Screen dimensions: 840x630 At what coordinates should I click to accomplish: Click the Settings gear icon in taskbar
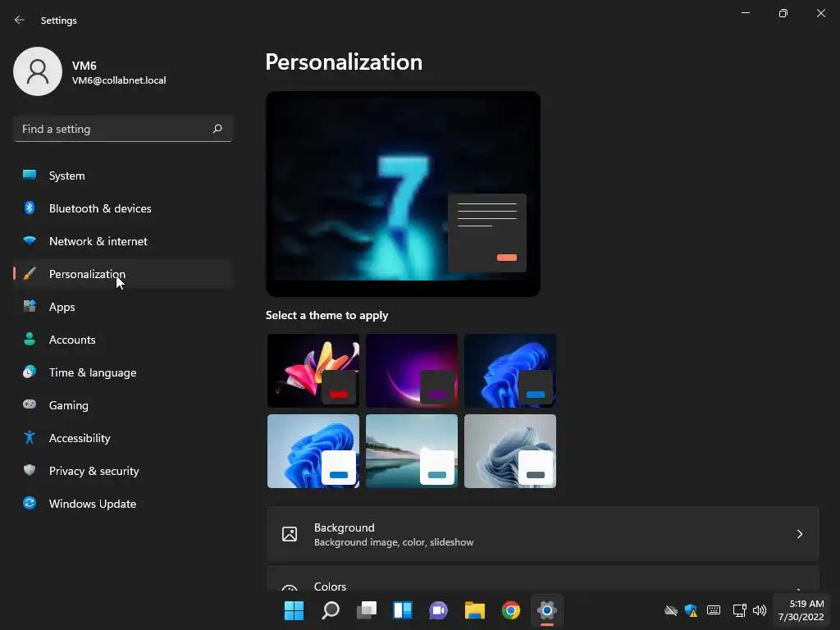[x=547, y=610]
